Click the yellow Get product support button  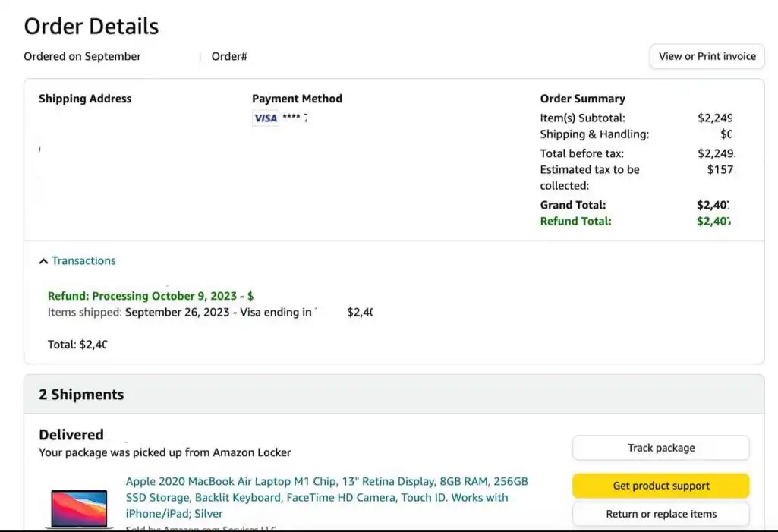[x=661, y=486]
